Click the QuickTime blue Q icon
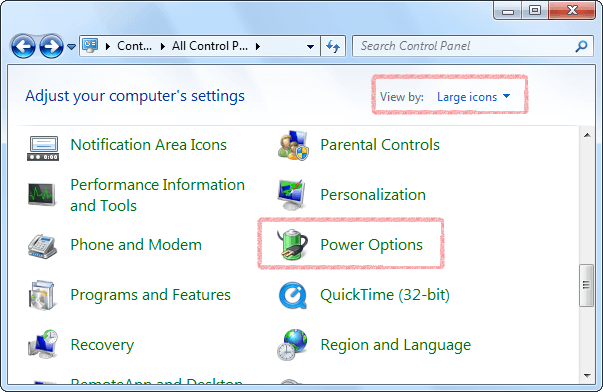Image resolution: width=603 pixels, height=392 pixels. click(x=293, y=295)
